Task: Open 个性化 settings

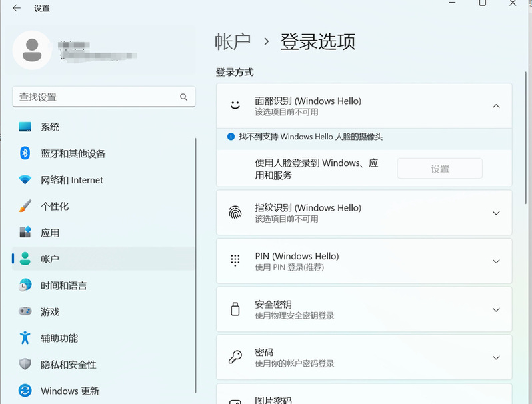Action: tap(103, 206)
